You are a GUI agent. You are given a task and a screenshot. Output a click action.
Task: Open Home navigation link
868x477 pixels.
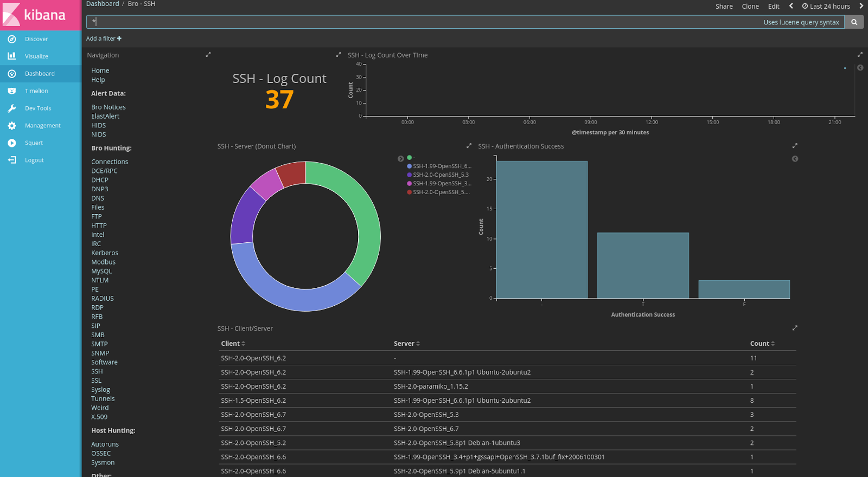[100, 71]
